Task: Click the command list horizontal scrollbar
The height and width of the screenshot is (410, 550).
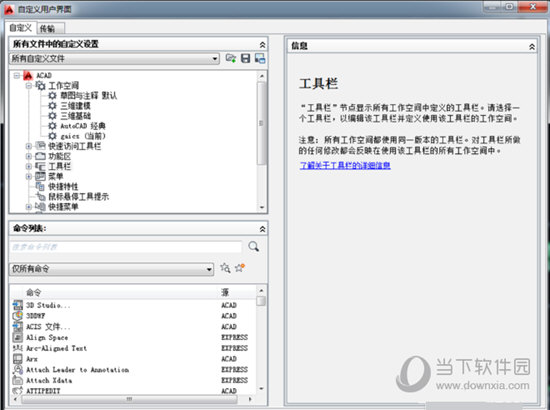Action: click(x=129, y=399)
